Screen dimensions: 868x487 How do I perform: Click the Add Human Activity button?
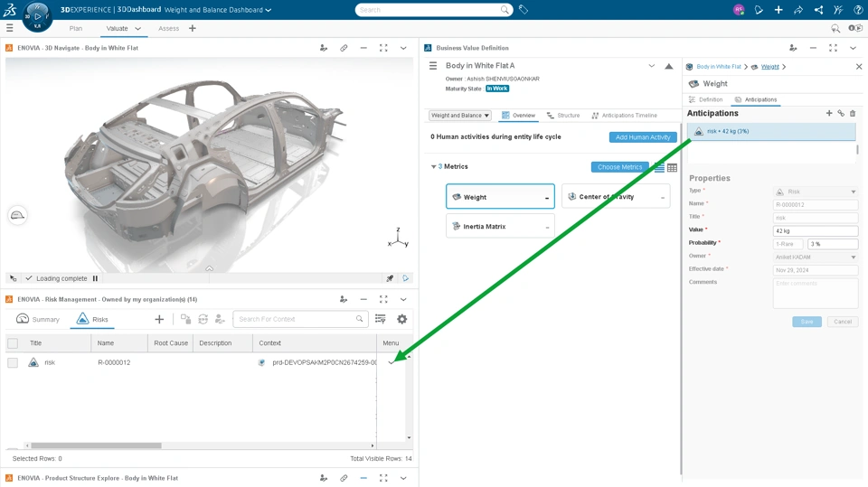click(643, 137)
